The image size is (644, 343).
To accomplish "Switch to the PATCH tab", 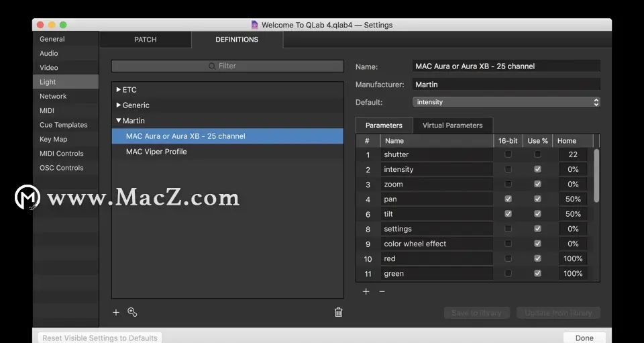I will 146,40.
